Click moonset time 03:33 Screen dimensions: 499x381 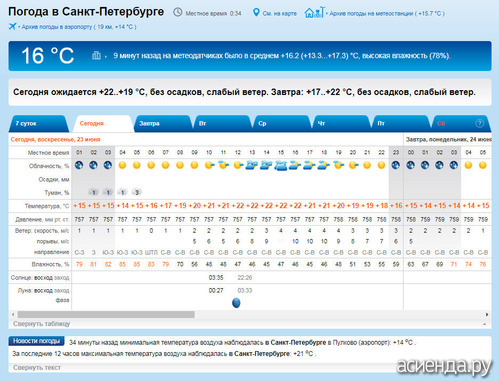(245, 291)
